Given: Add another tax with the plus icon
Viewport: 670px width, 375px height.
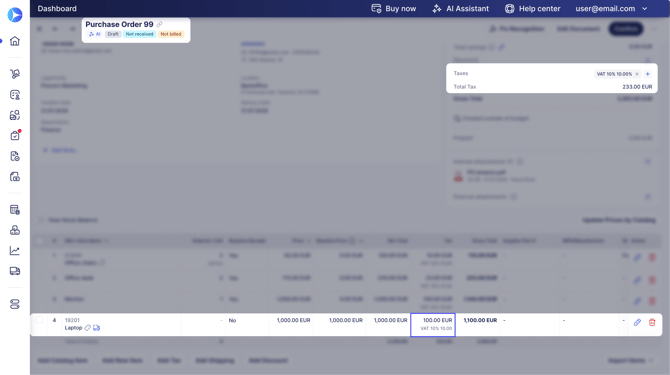Looking at the screenshot, I should tap(648, 74).
